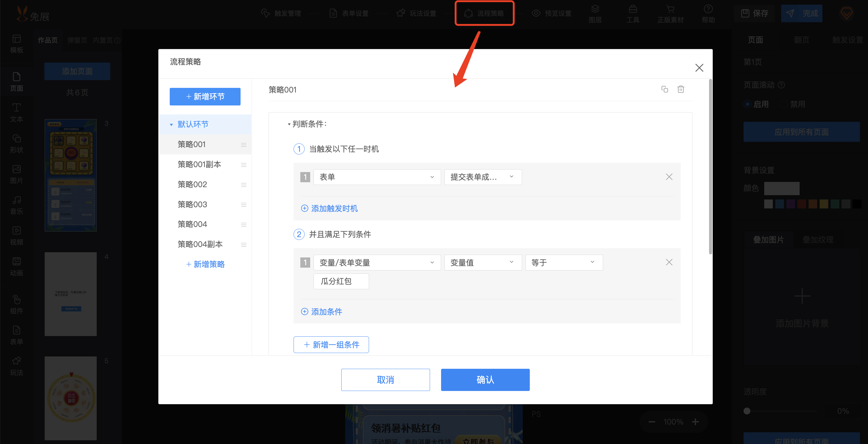Cancel the dialog with 取消
The height and width of the screenshot is (444, 868).
[x=385, y=380]
